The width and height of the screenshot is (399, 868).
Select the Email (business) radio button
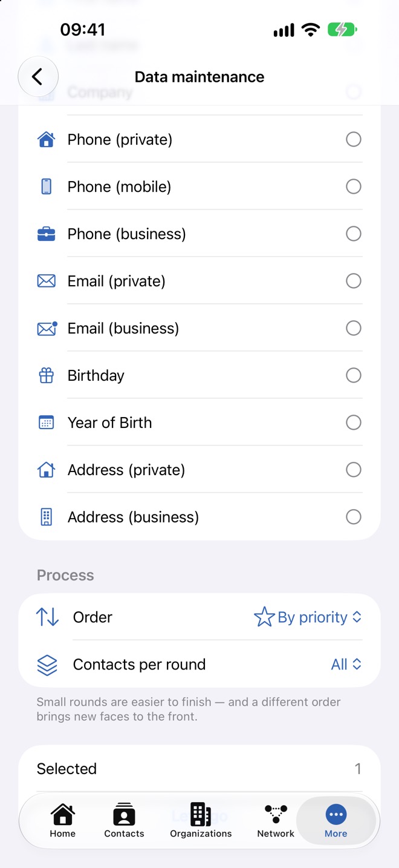click(354, 328)
